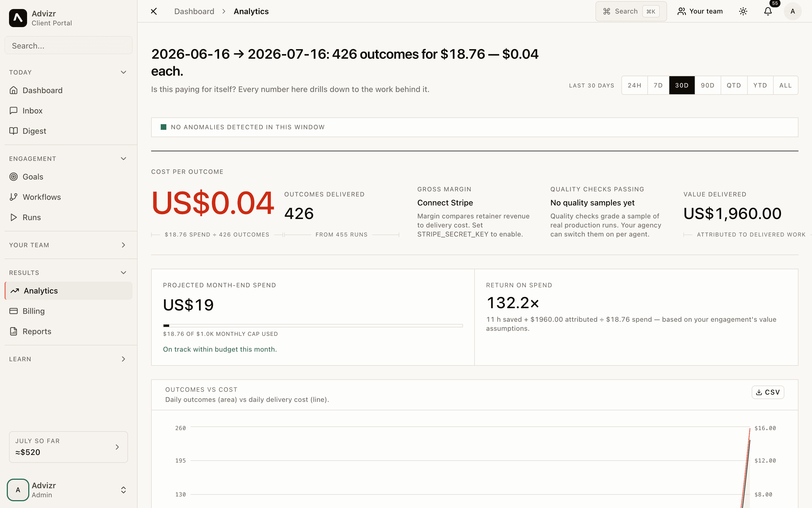Select the ALL time range
This screenshot has width=812, height=508.
(x=785, y=85)
